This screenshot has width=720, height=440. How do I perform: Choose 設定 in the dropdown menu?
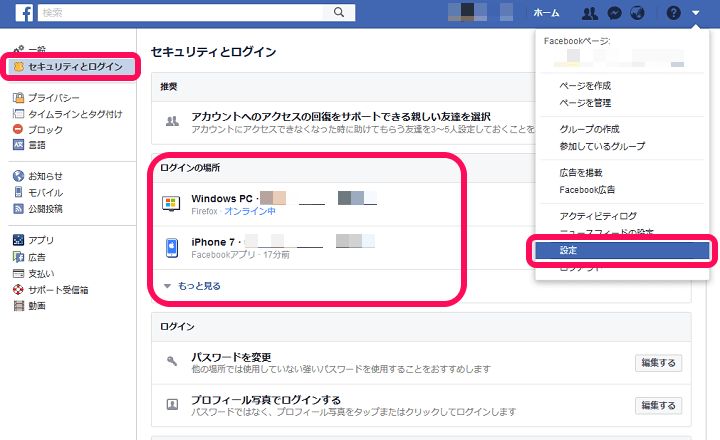[622, 250]
